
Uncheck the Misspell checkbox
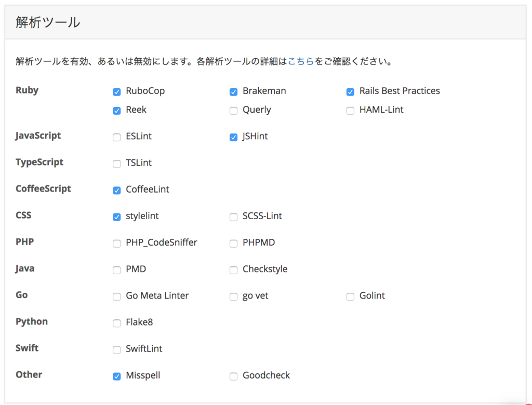click(117, 376)
